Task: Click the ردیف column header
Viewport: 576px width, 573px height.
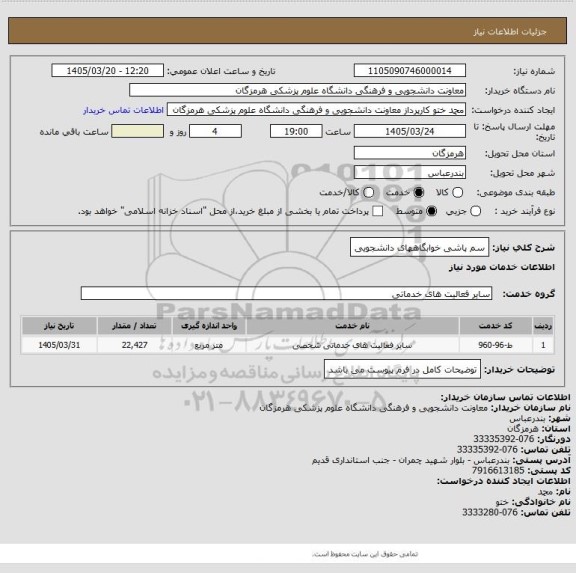Action: (543, 326)
